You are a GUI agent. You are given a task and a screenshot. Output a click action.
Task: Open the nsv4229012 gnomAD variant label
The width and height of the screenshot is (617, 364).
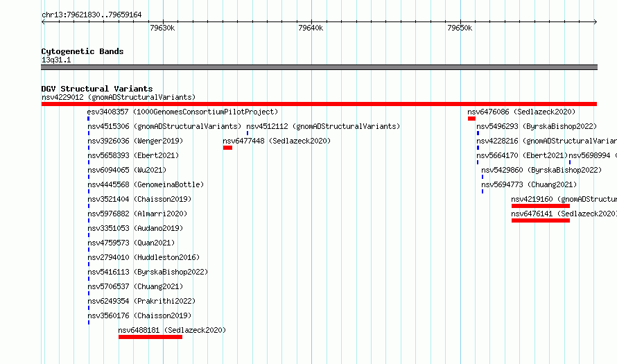[119, 97]
